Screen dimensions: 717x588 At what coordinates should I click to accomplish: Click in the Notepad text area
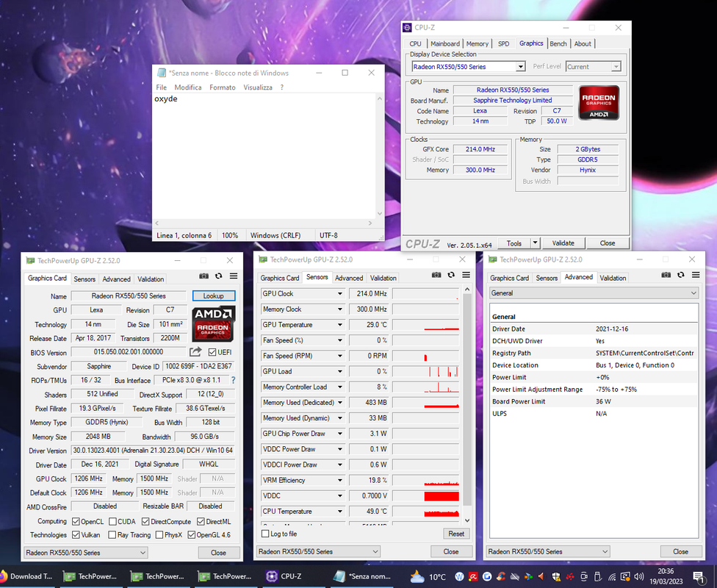point(264,156)
